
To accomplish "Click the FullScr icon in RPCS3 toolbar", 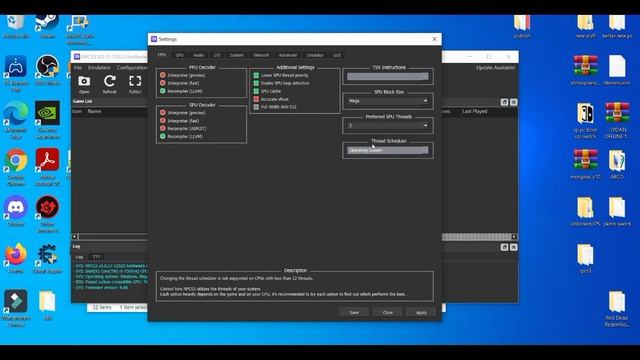I will pos(135,84).
